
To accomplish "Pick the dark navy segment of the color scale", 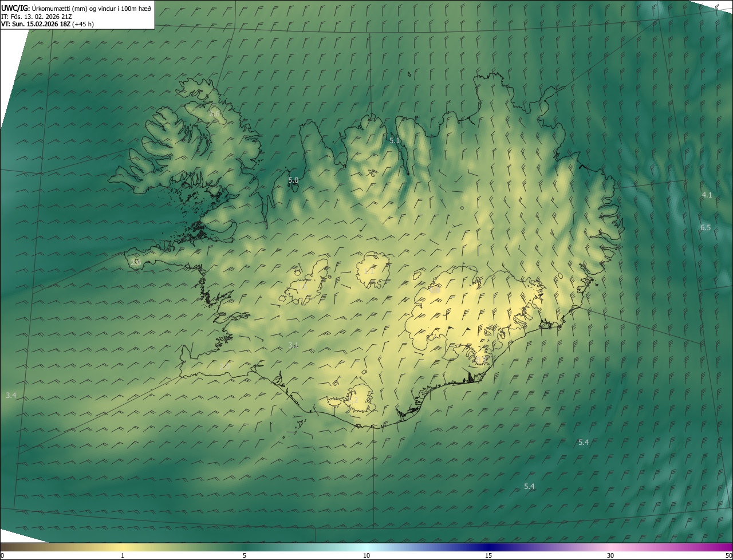I will click(x=488, y=547).
